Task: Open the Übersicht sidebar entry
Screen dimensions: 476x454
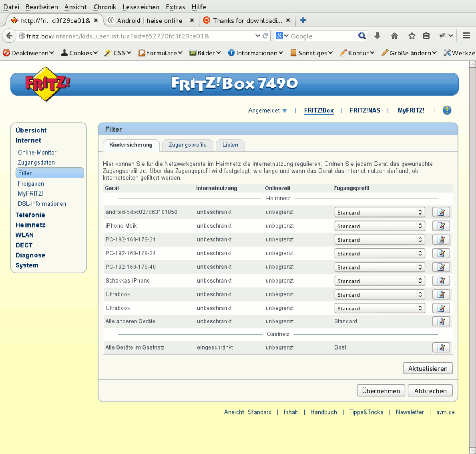Action: tap(31, 131)
